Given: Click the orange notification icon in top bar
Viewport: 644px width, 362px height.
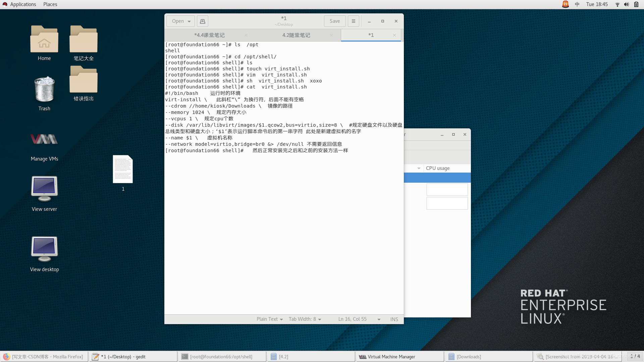Looking at the screenshot, I should click(x=566, y=4).
